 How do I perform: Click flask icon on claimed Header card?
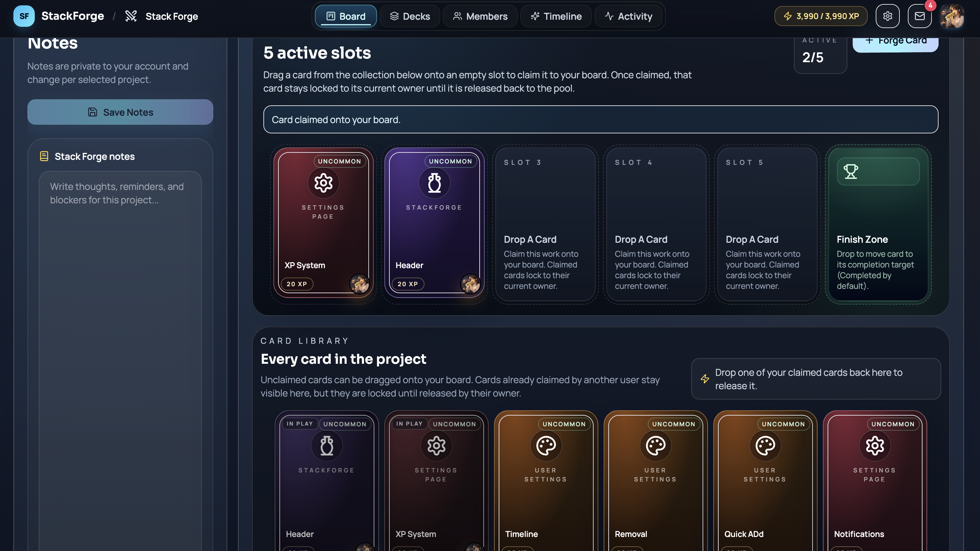(434, 183)
